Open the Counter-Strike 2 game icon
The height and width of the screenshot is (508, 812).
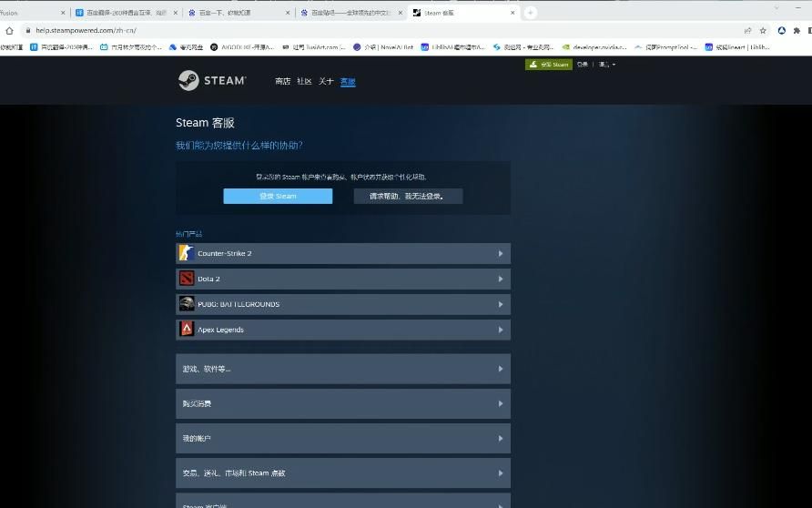[187, 253]
